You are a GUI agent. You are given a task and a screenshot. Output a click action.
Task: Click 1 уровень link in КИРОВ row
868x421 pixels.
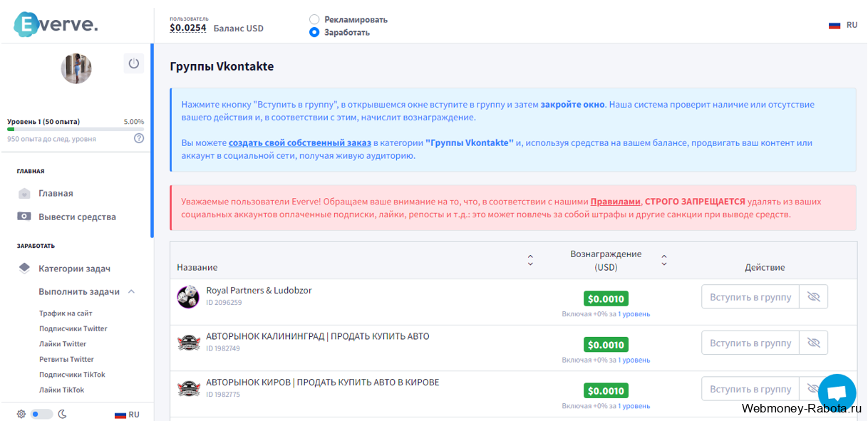pyautogui.click(x=634, y=406)
